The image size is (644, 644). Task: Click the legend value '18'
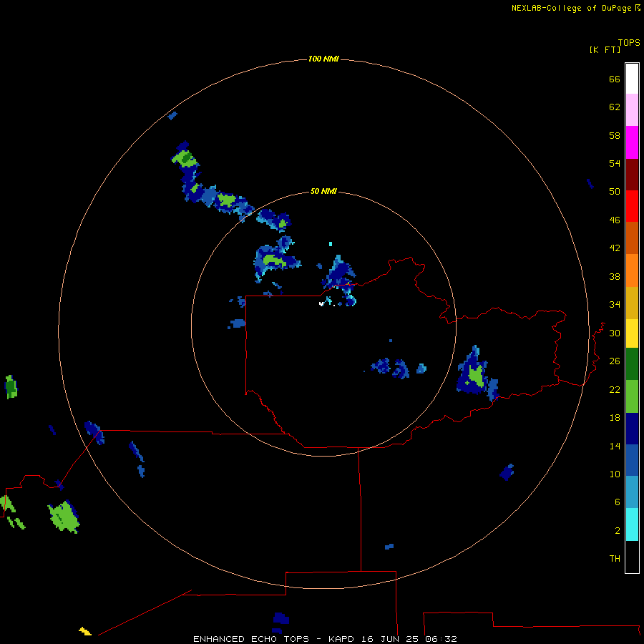(615, 417)
